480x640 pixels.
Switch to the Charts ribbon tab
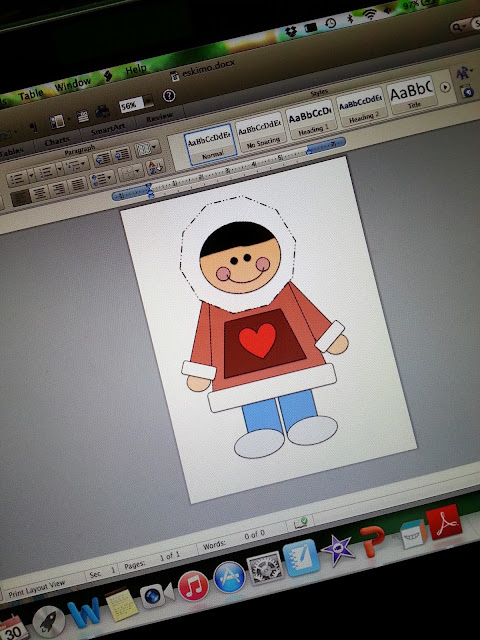pyautogui.click(x=58, y=142)
